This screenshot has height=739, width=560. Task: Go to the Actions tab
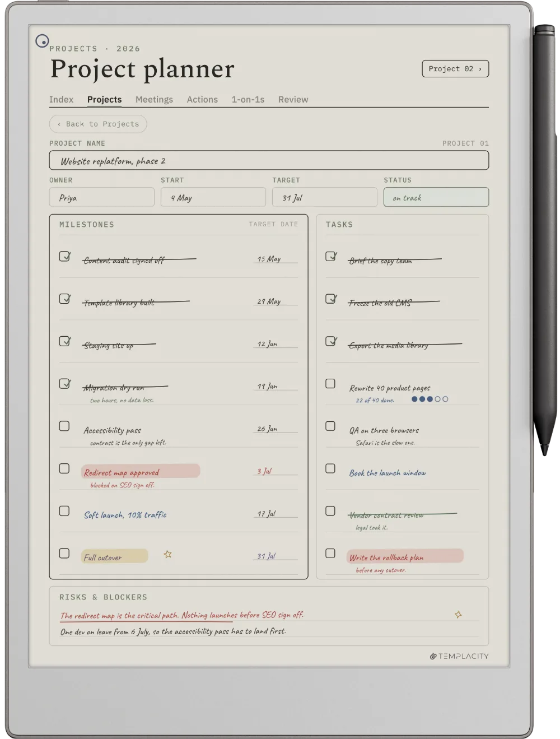[x=202, y=99]
